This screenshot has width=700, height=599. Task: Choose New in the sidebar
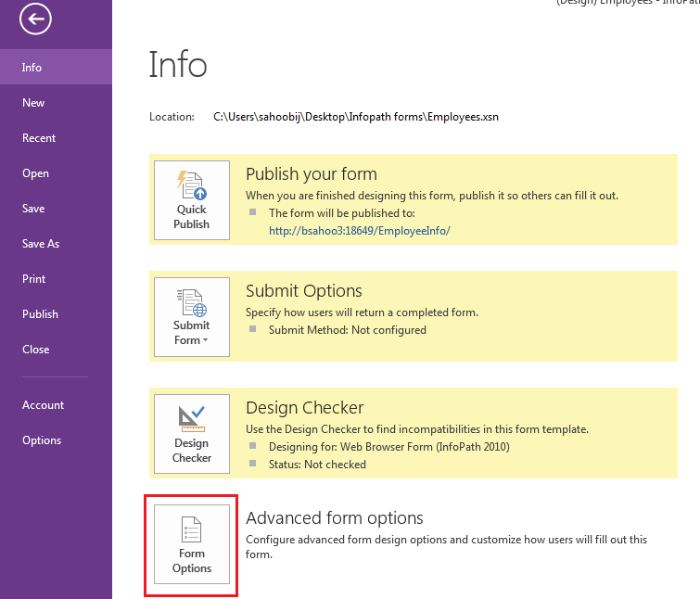(x=56, y=102)
